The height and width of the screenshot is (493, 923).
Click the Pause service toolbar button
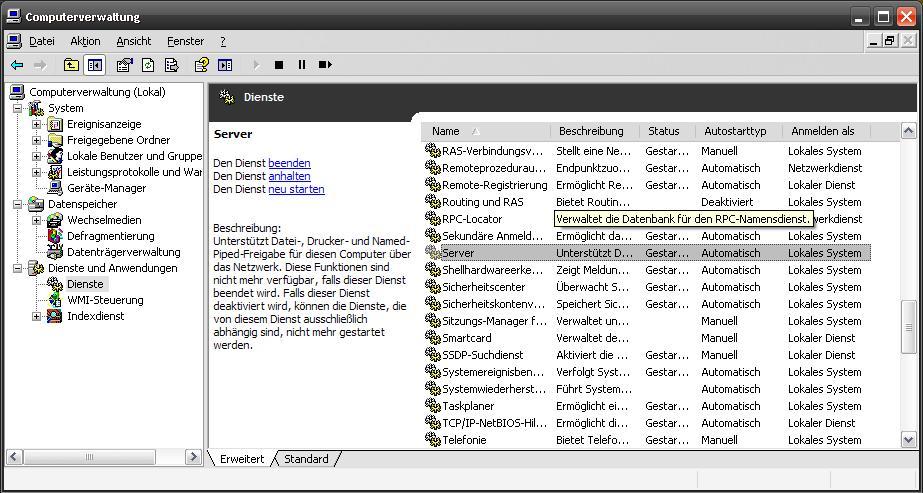click(x=302, y=65)
